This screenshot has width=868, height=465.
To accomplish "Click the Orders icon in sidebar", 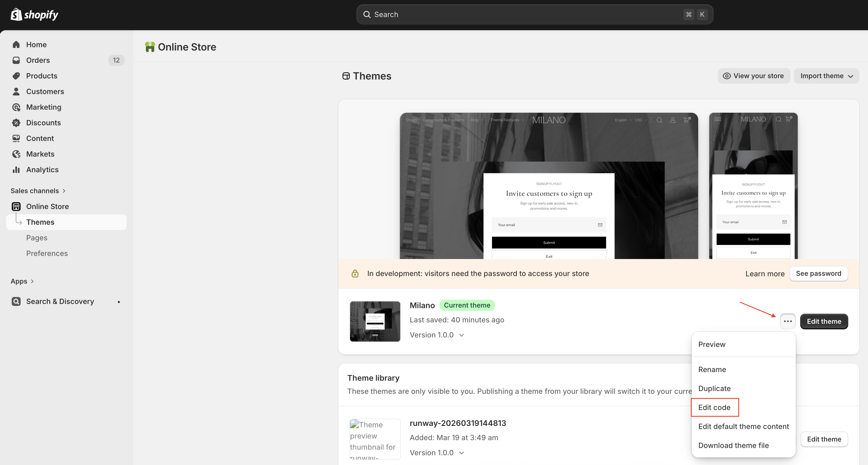I will pyautogui.click(x=16, y=60).
